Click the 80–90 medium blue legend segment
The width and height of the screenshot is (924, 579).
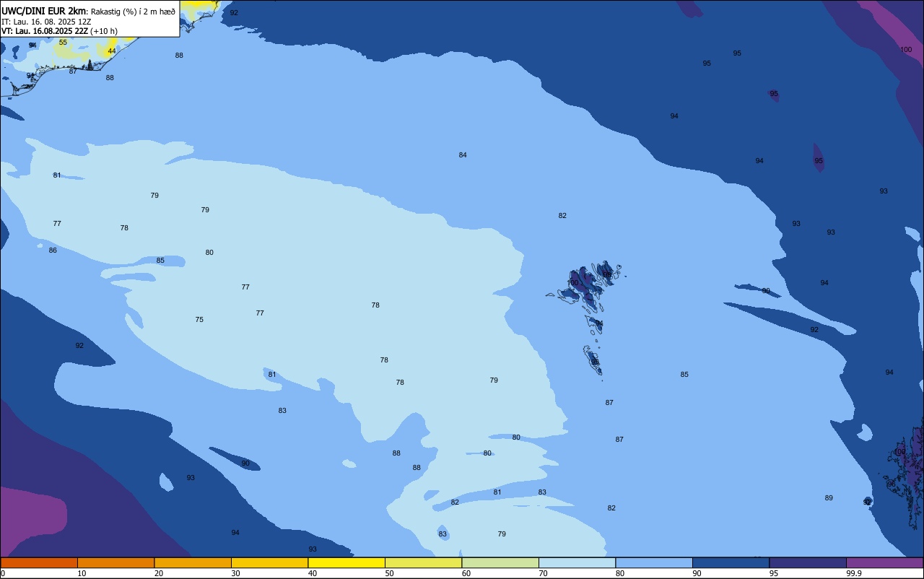coord(654,562)
